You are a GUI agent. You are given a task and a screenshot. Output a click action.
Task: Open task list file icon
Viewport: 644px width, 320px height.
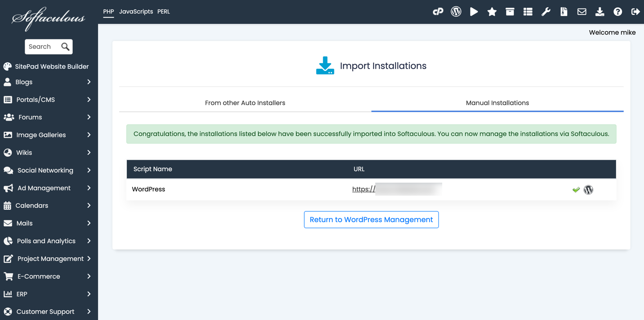[564, 12]
